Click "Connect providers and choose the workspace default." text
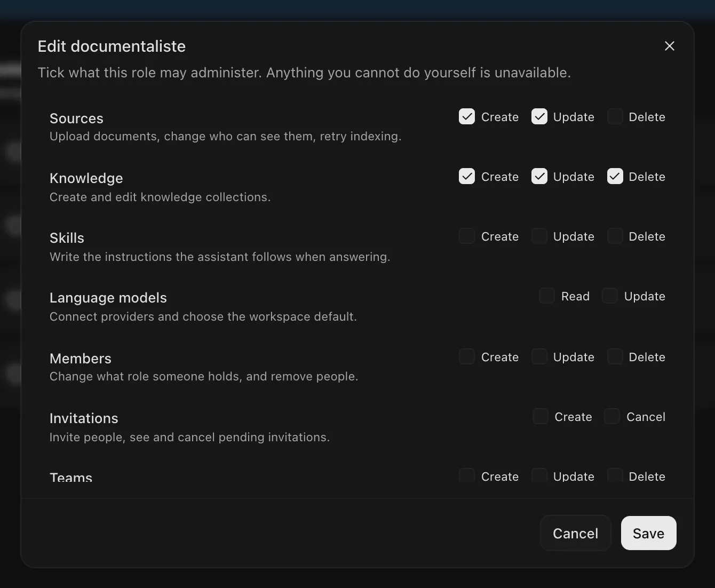The image size is (715, 588). [x=203, y=316]
